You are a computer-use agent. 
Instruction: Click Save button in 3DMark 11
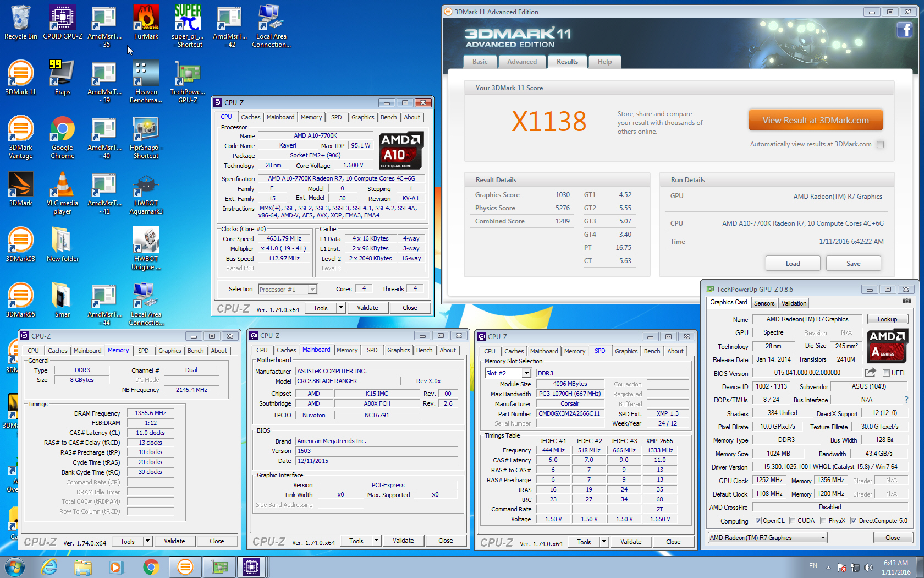click(853, 264)
